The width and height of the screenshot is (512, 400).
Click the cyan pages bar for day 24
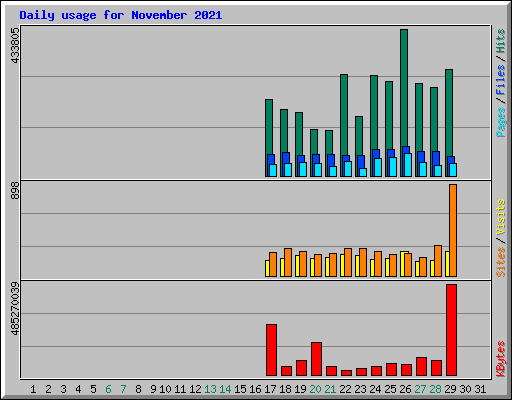378,167
